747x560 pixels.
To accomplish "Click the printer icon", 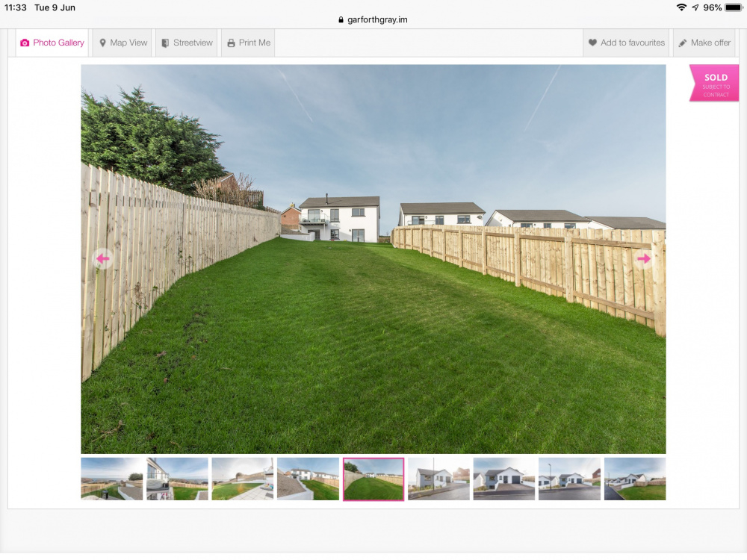I will pyautogui.click(x=231, y=43).
